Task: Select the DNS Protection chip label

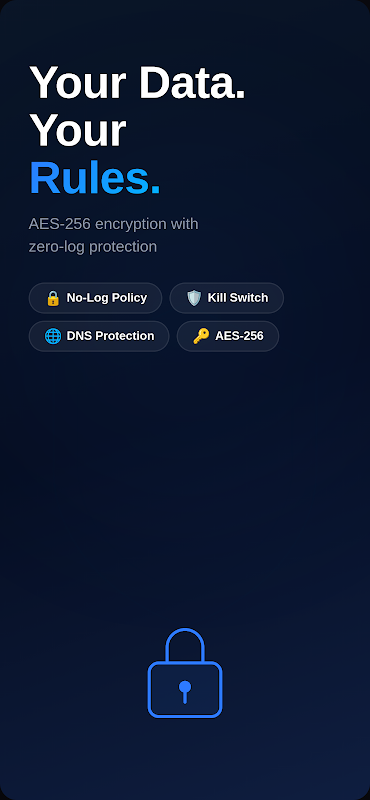Action: click(110, 336)
